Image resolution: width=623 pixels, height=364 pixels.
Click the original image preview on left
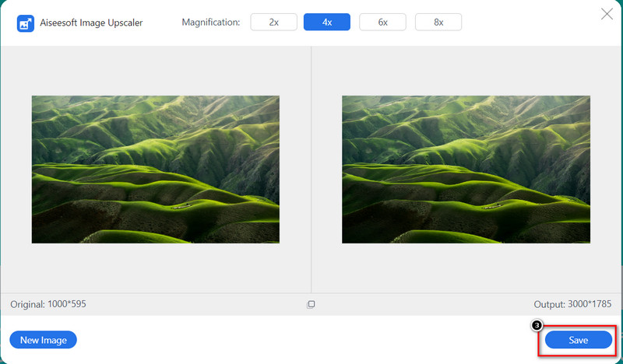pyautogui.click(x=155, y=169)
